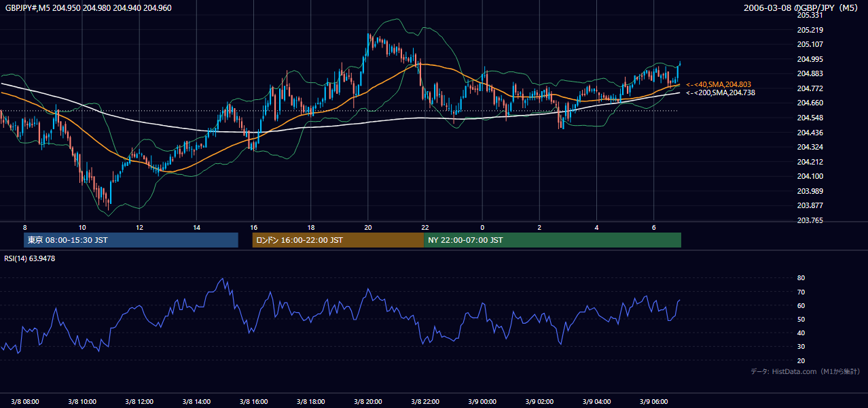Click the RSI(14) 63.9478 indicator label
The height and width of the screenshot is (408, 868).
click(30, 258)
